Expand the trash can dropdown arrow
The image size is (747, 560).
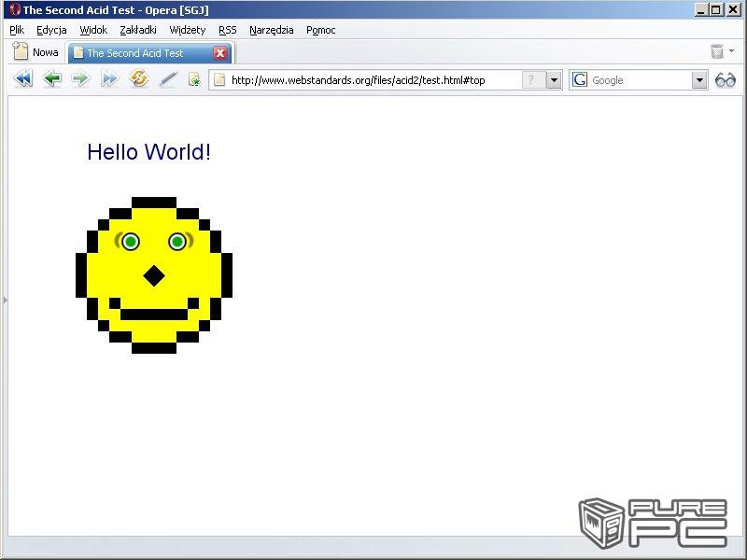(x=732, y=50)
